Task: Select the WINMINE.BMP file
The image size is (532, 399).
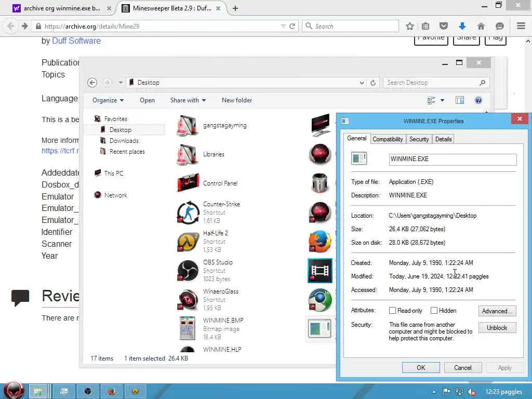Action: (211, 328)
